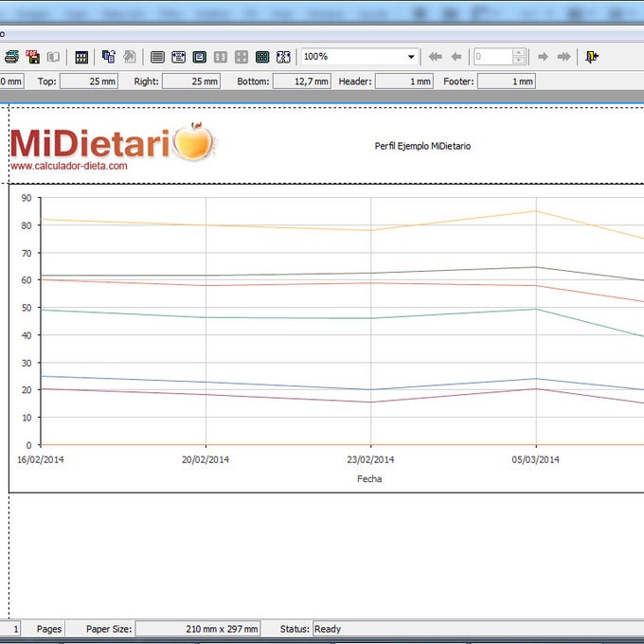Click the Paper Size: label in status bar

pyautogui.click(x=109, y=629)
